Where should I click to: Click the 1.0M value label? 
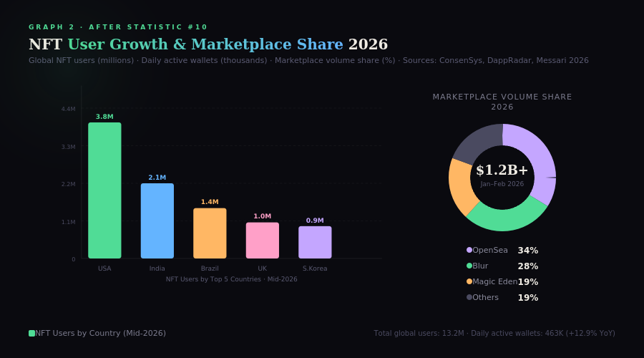coord(263,216)
